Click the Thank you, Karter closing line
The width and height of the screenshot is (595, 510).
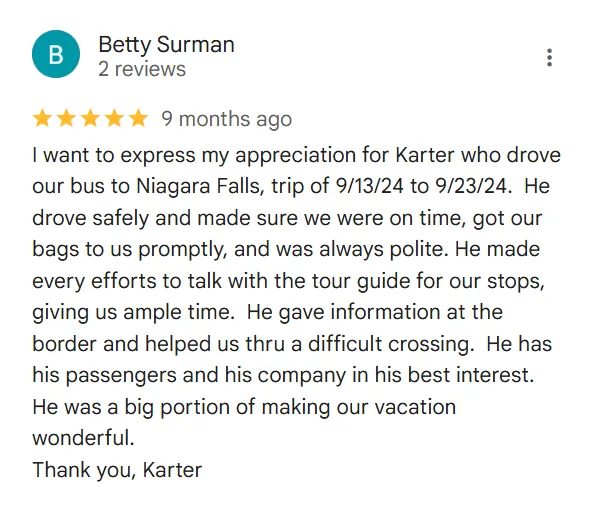pos(117,470)
